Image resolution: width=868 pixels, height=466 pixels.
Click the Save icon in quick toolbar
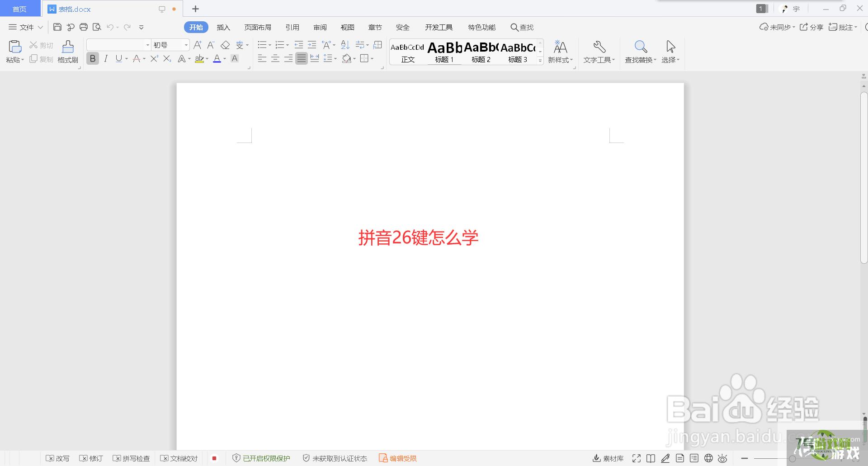tap(57, 27)
